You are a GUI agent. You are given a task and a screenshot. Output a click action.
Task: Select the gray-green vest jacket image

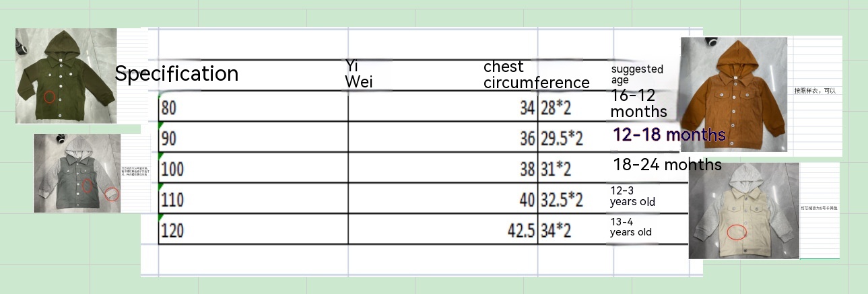tap(77, 173)
